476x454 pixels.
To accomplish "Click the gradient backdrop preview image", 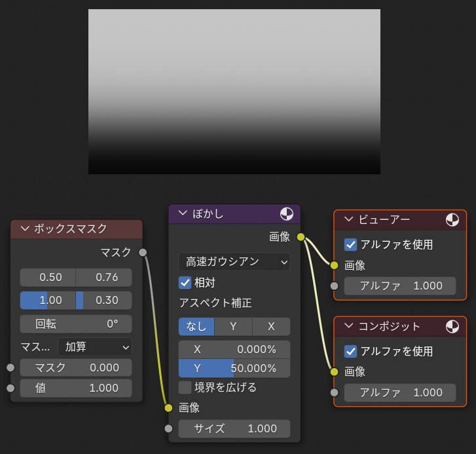I will 234,92.
